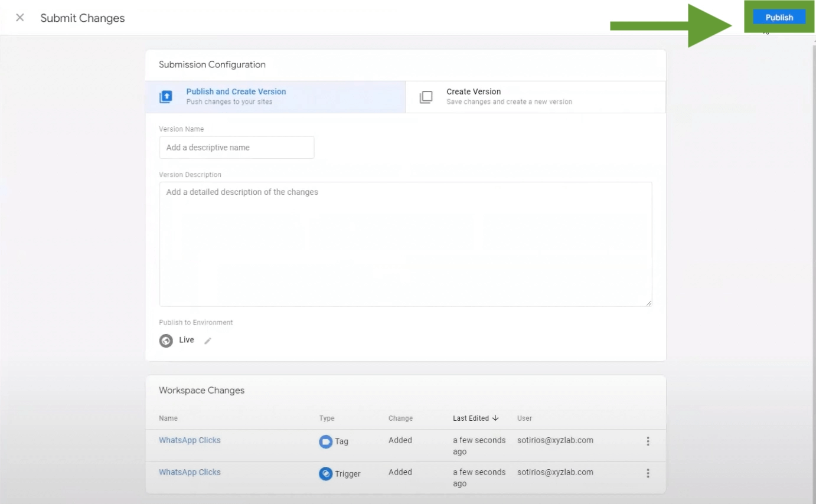Open the WhatsApp Clicks trigger link

190,472
